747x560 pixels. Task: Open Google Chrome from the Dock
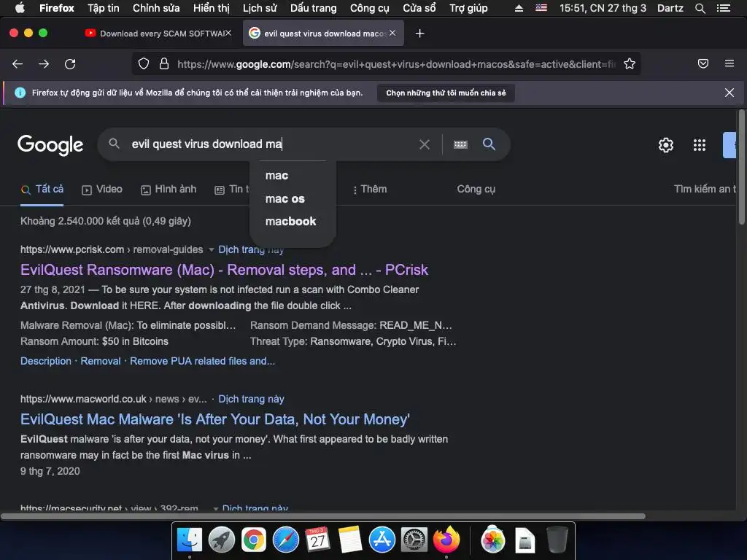(253, 540)
